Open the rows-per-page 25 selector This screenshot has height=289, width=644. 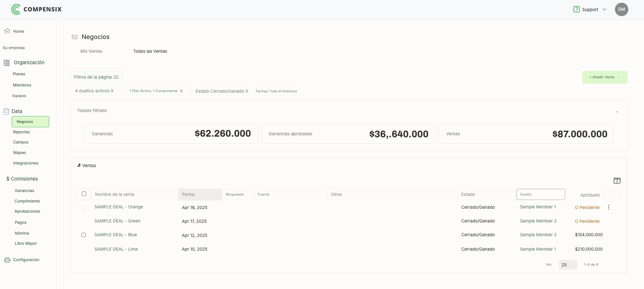568,265
